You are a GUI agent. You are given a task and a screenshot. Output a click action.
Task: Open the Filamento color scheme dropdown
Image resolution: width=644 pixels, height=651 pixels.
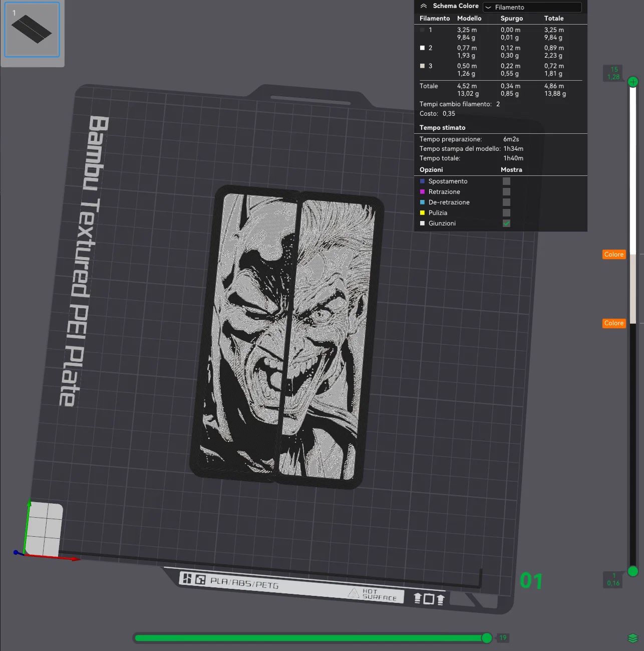[532, 7]
